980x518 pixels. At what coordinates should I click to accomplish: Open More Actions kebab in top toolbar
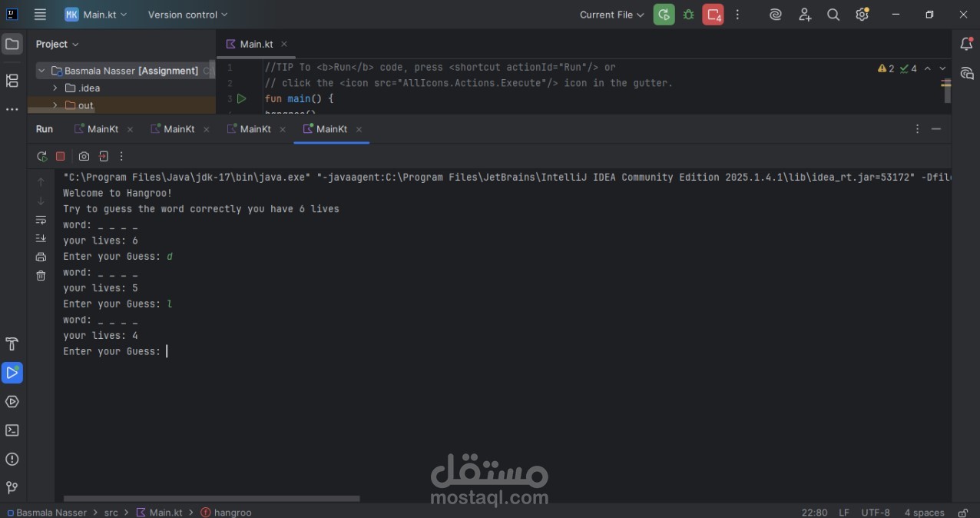[737, 15]
